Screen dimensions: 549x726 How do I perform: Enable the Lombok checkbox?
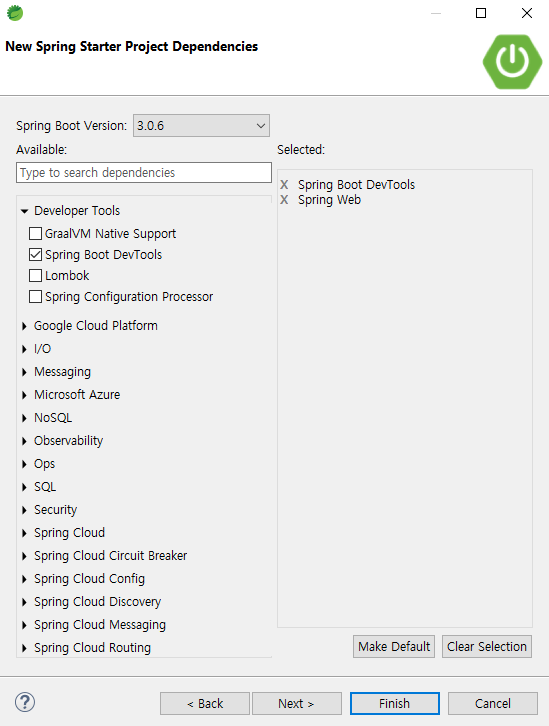click(x=35, y=275)
